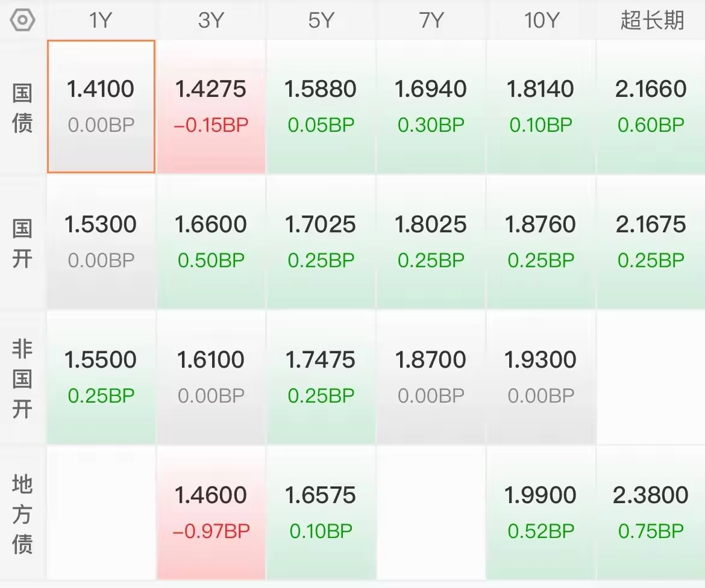Select the 3Y column header

pos(211,20)
